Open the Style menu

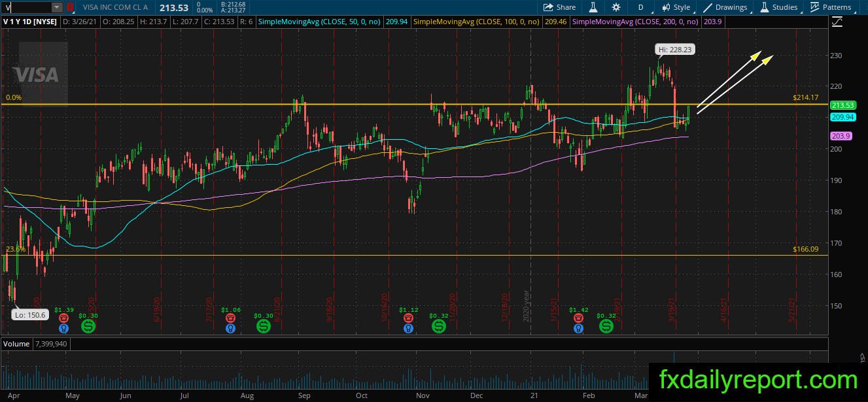pyautogui.click(x=676, y=7)
